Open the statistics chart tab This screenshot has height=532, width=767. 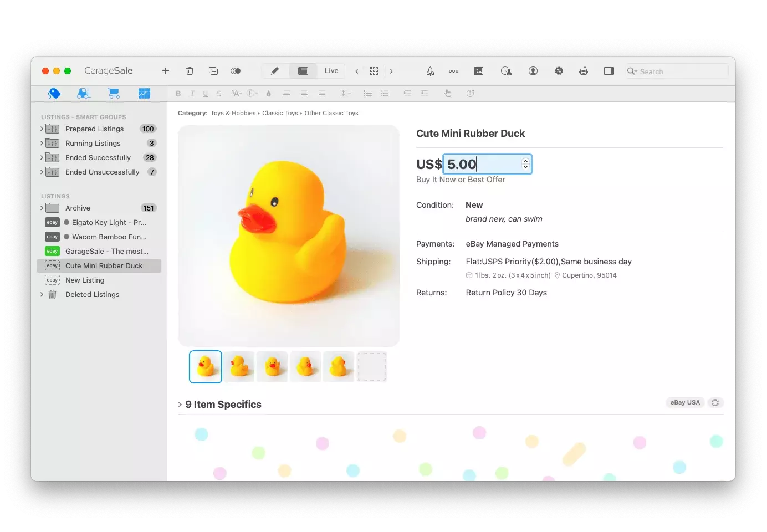point(144,94)
